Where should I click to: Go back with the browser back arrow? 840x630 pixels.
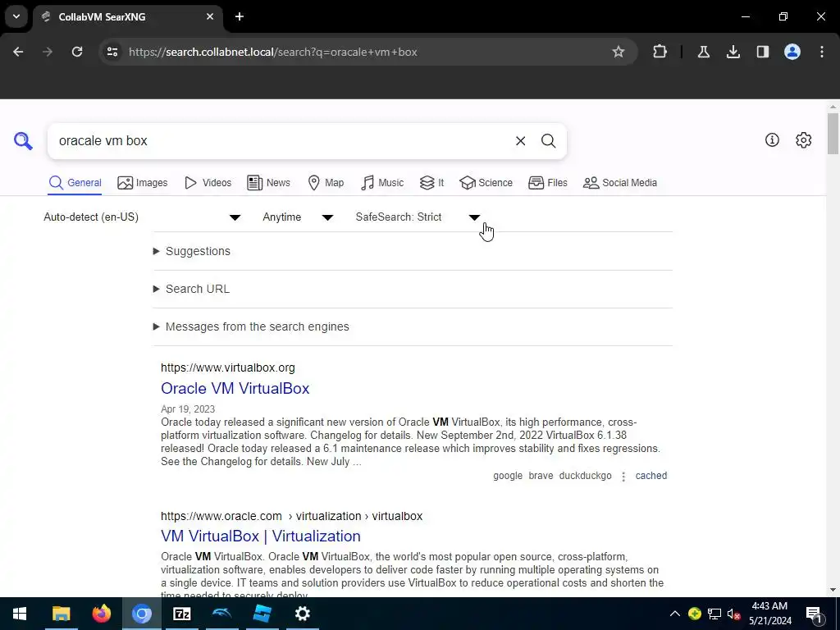18,52
